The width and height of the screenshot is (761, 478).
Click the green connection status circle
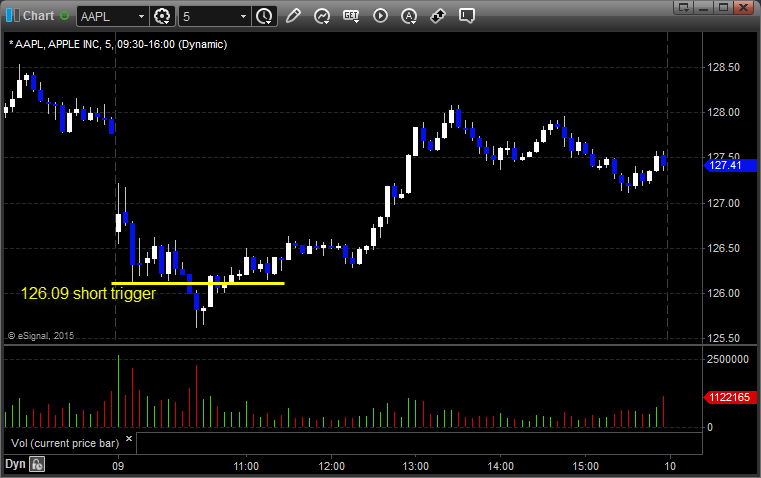click(x=65, y=16)
